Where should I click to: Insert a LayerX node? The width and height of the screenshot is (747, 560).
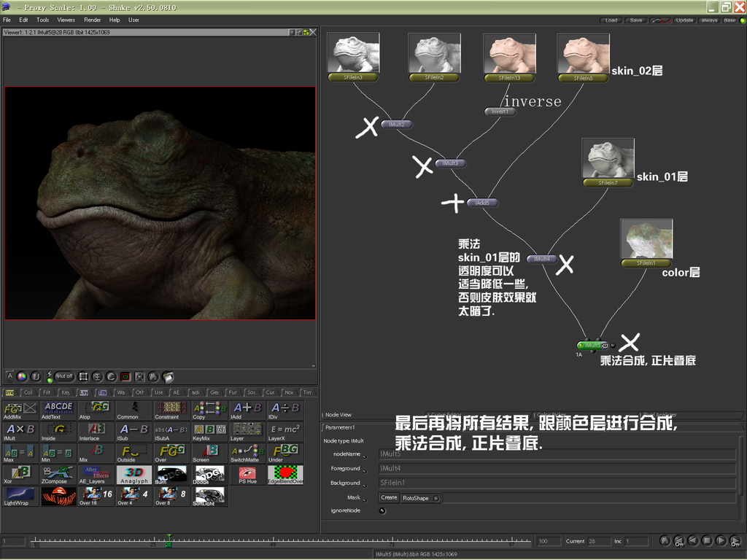pyautogui.click(x=285, y=432)
